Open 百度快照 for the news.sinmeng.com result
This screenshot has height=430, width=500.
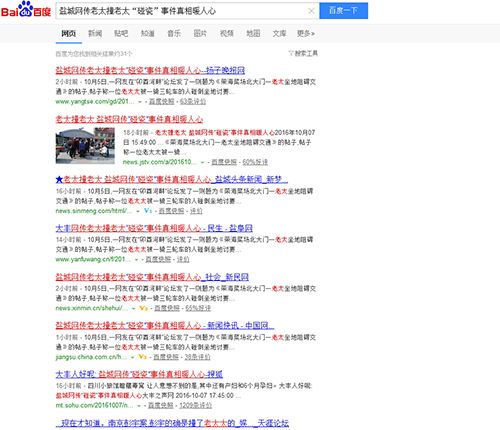(x=171, y=211)
